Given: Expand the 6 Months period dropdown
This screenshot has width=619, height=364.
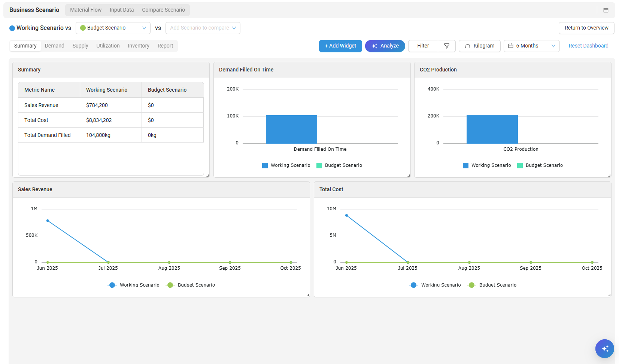Looking at the screenshot, I should pos(532,46).
